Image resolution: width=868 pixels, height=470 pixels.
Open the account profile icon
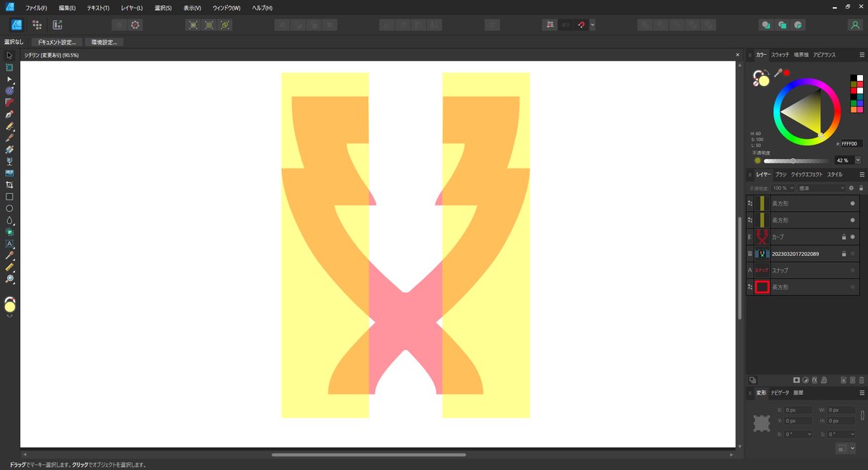855,25
